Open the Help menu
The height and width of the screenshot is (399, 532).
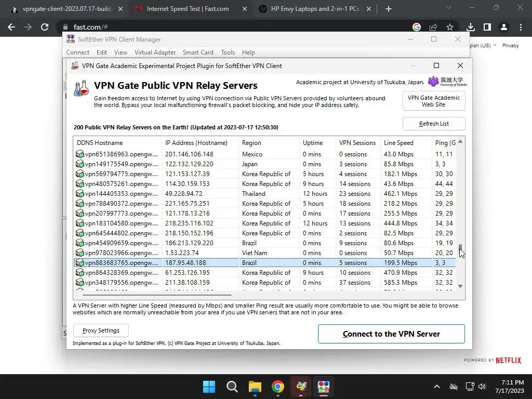(x=248, y=52)
